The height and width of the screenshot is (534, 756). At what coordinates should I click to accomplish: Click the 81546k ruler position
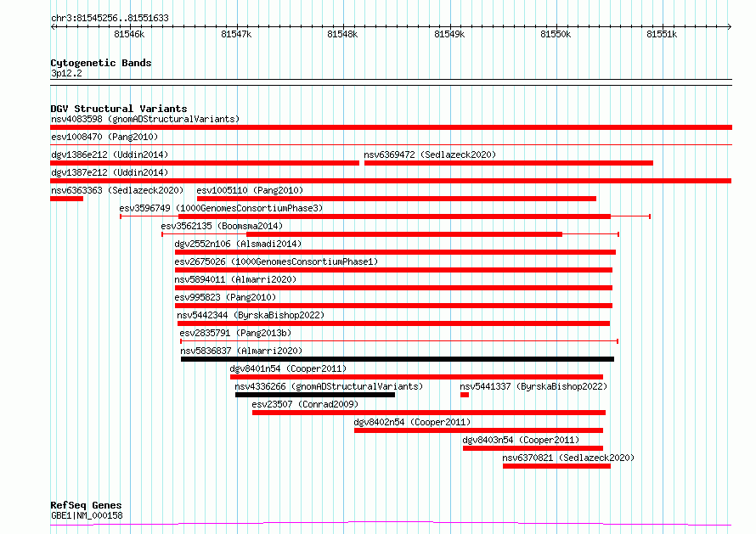(129, 34)
